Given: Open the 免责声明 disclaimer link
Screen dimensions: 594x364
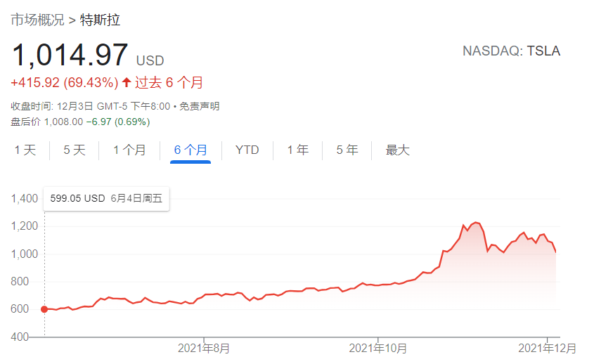Looking at the screenshot, I should [199, 106].
